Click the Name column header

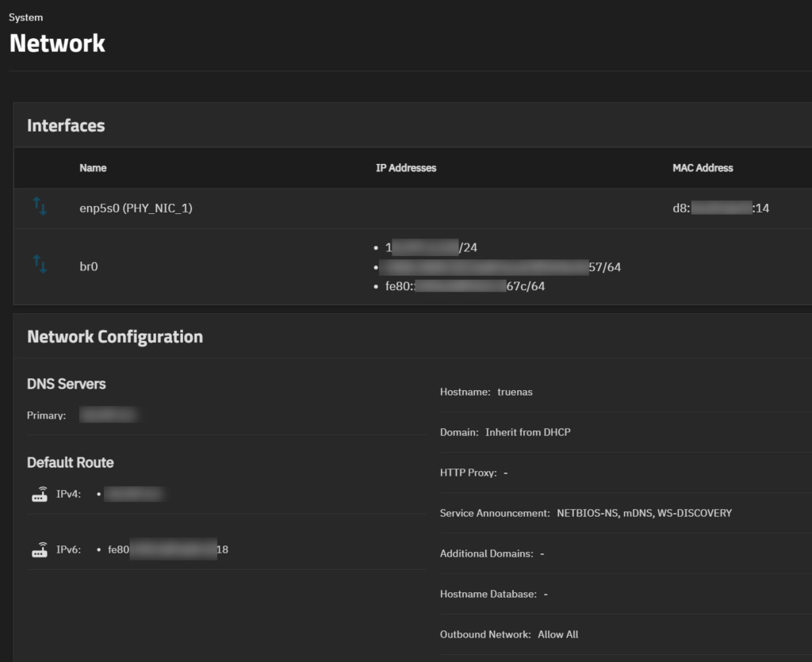[x=93, y=168]
